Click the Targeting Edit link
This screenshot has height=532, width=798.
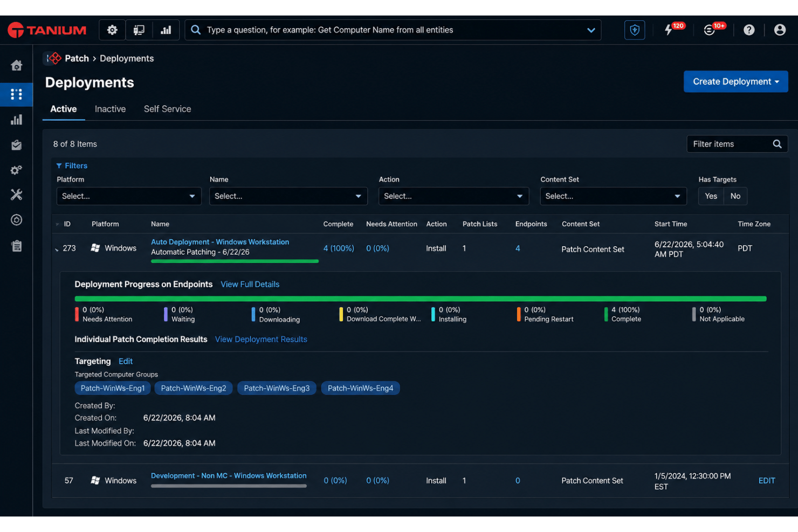click(126, 361)
